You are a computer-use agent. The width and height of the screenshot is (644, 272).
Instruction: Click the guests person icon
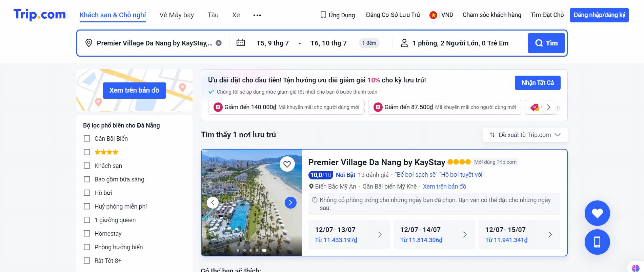pos(404,43)
